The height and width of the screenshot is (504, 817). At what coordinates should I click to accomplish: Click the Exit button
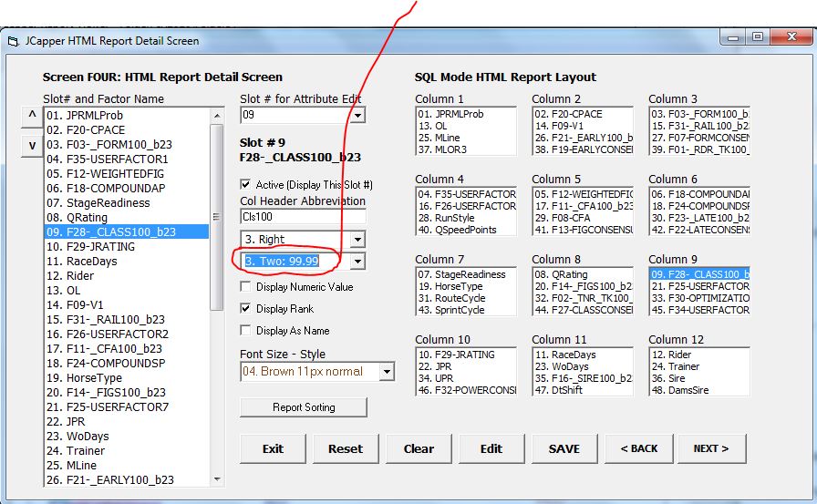273,448
